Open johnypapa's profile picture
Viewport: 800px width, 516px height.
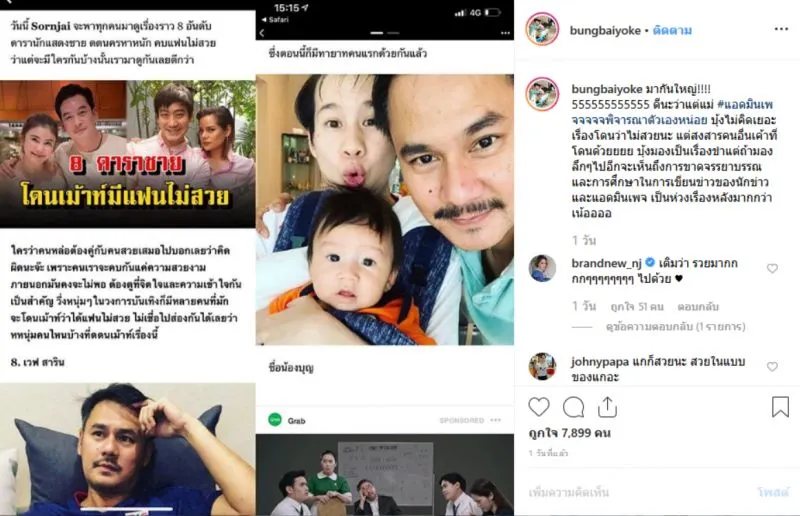pyautogui.click(x=542, y=366)
